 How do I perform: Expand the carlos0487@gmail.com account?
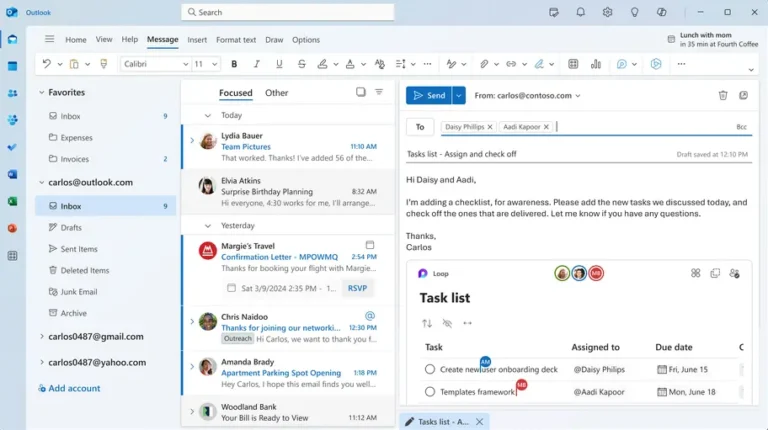click(x=41, y=336)
